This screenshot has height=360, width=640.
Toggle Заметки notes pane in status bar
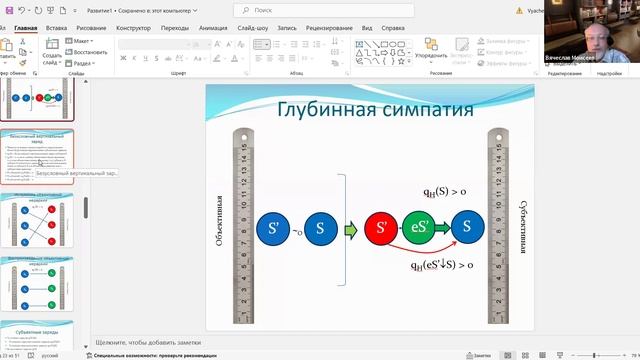479,356
